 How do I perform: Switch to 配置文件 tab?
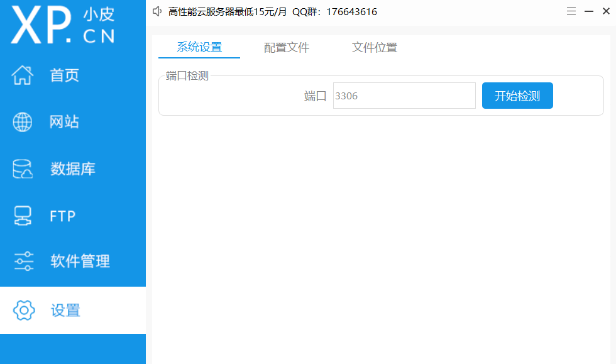[x=287, y=48]
